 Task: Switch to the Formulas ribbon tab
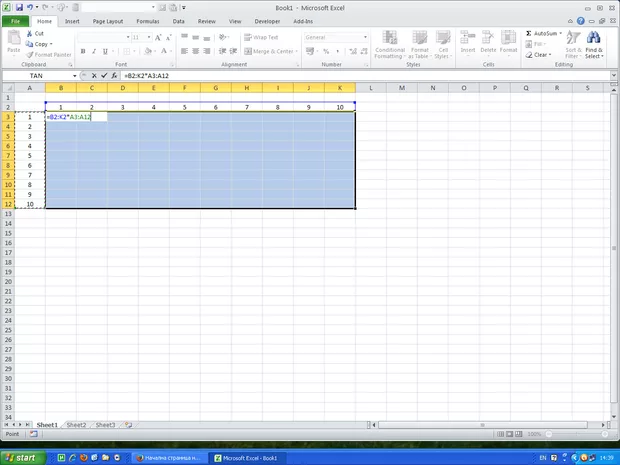tap(147, 20)
